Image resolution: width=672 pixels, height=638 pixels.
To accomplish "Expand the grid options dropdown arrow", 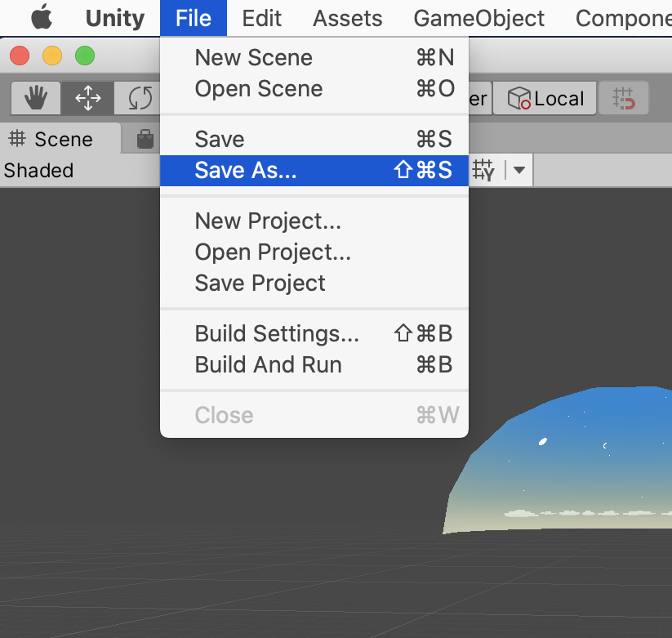I will point(519,170).
